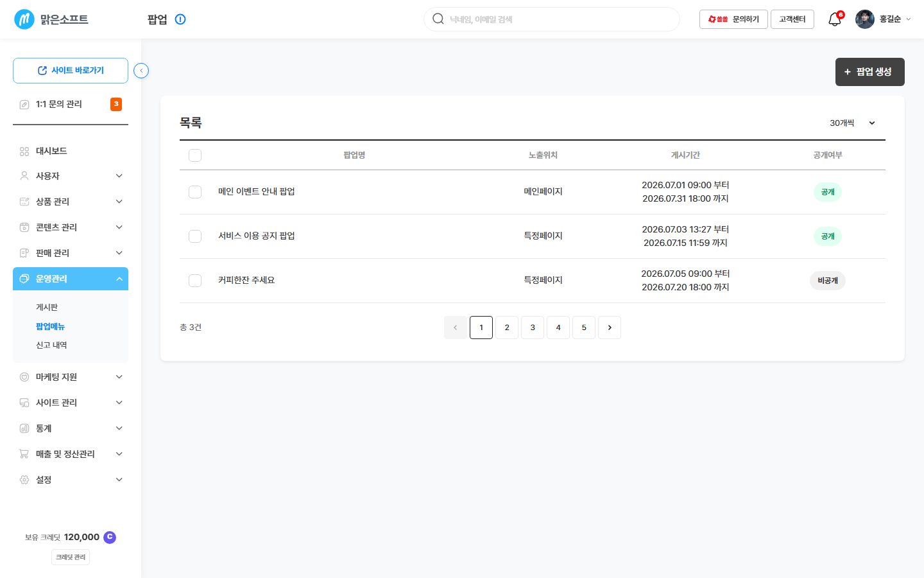Check the 메인 이벤트 안내 팝업 row checkbox
Viewport: 924px width, 578px height.
click(195, 192)
